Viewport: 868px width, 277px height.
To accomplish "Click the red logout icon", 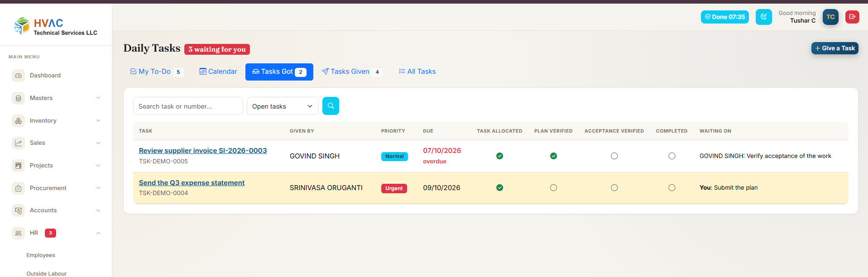I will [x=852, y=17].
